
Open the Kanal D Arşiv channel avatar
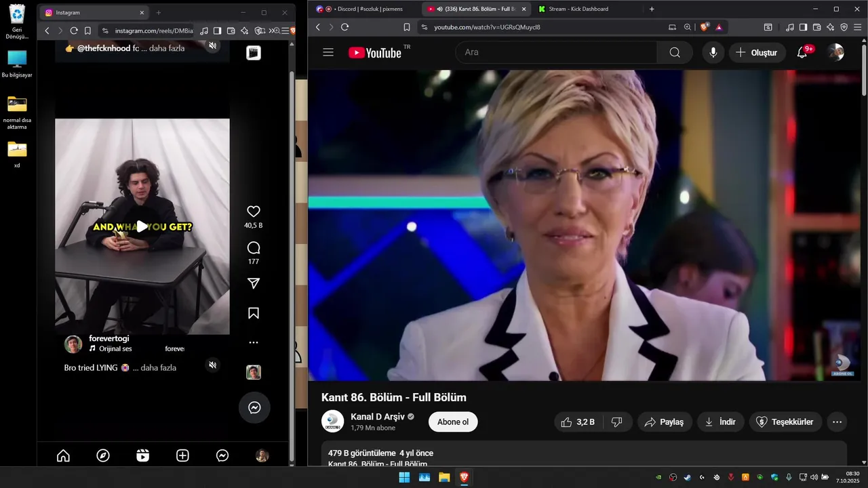(333, 422)
